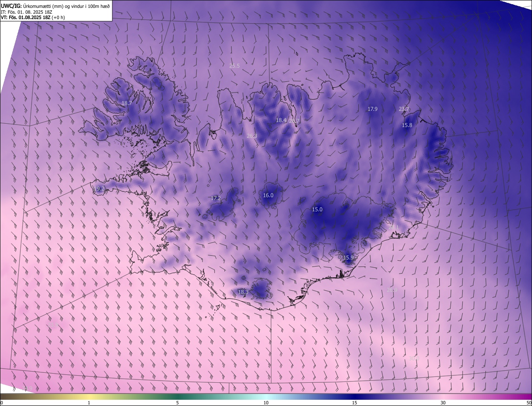This screenshot has height=406, width=532.
Task: Click the colorbar tick label 15
Action: pos(355,403)
